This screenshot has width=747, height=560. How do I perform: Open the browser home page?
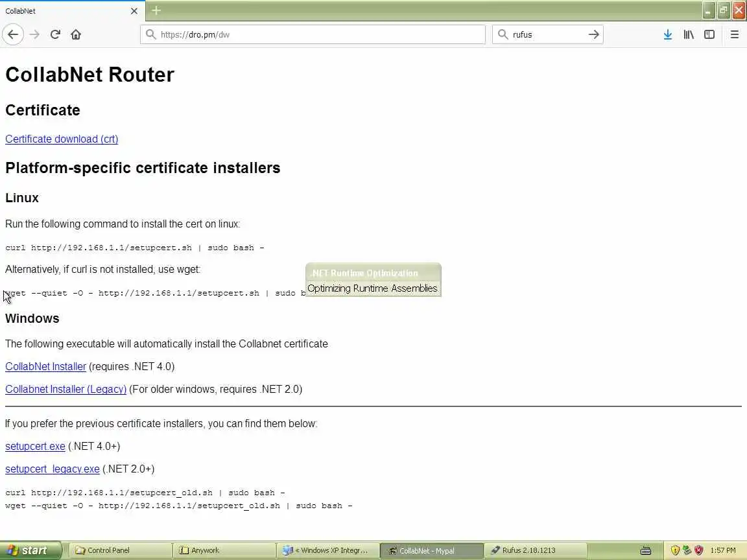76,35
